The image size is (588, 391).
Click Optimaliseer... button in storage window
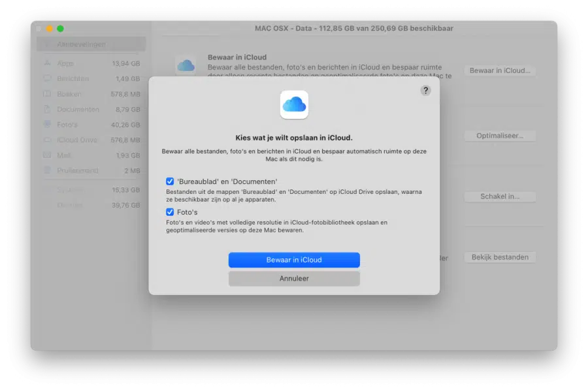click(x=500, y=136)
